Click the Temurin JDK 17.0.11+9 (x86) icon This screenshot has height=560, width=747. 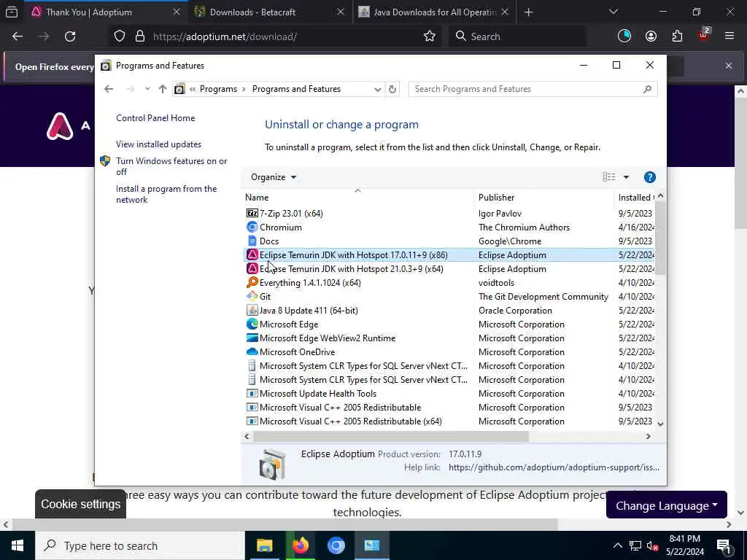[x=252, y=254]
